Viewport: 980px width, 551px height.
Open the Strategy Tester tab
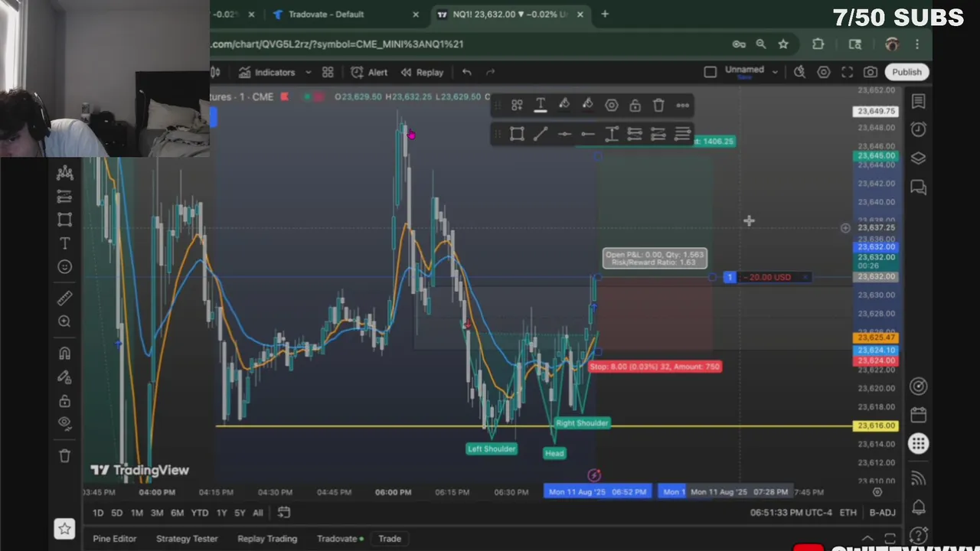[x=187, y=539]
